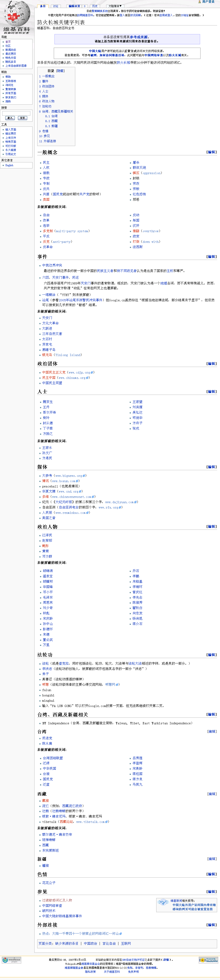Open the 历史 history tab

tap(95, 6)
